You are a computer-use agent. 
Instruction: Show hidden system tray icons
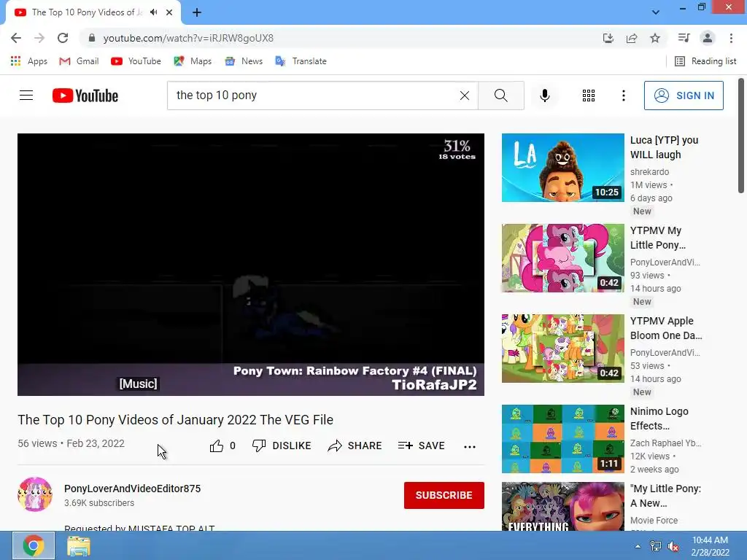point(638,546)
